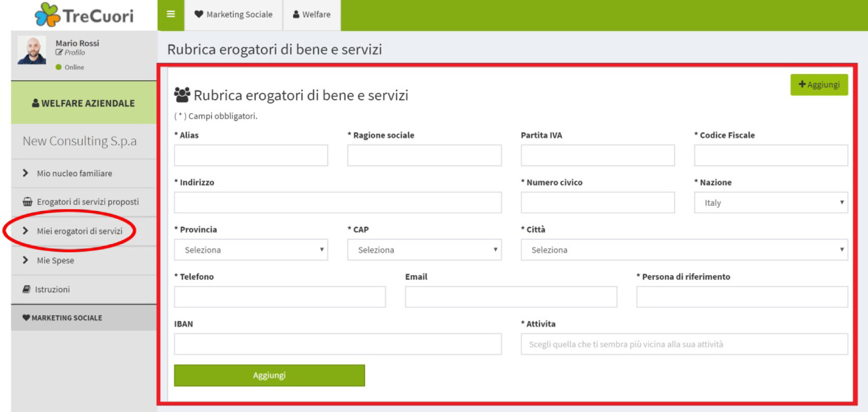Select the Welfare Aziendale sidebar section
This screenshot has height=412, width=868.
tap(84, 103)
